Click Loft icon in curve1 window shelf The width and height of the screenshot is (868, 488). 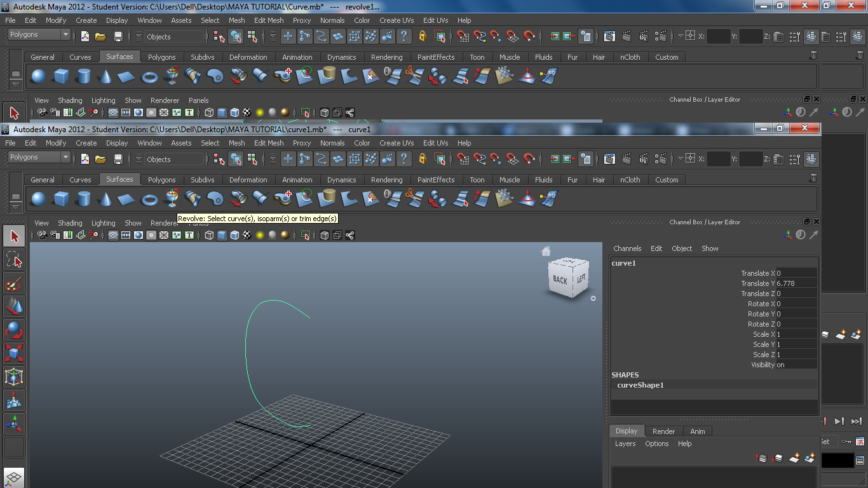193,199
